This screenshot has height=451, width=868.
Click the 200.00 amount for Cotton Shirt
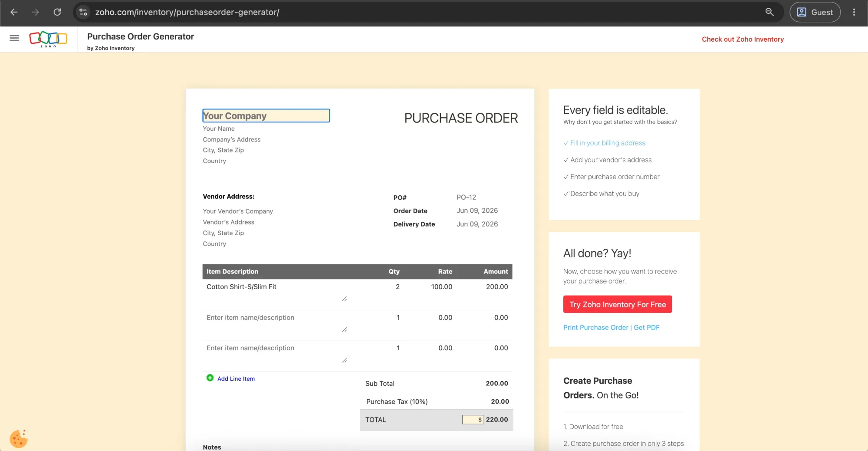click(x=497, y=286)
